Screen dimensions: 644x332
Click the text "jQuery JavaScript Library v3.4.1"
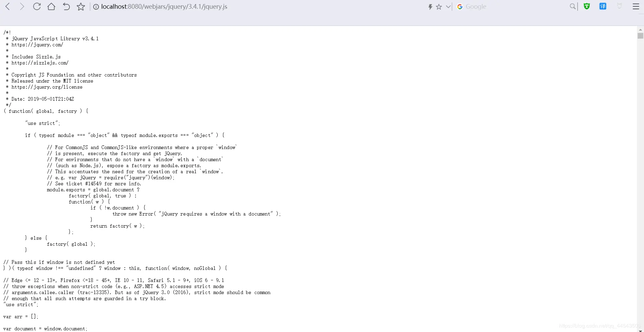[x=55, y=39]
